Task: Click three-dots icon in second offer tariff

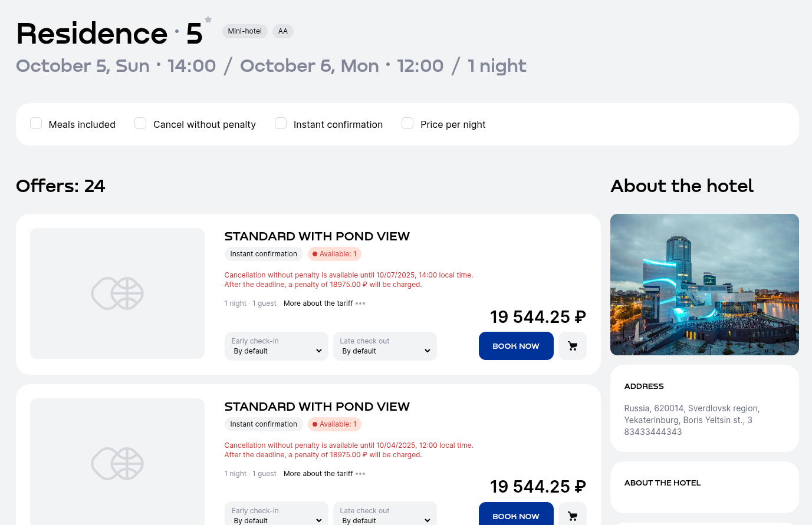Action: [x=360, y=474]
